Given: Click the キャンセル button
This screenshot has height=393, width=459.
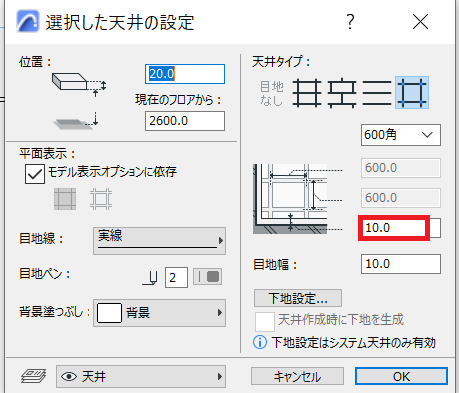Looking at the screenshot, I should pyautogui.click(x=297, y=377).
